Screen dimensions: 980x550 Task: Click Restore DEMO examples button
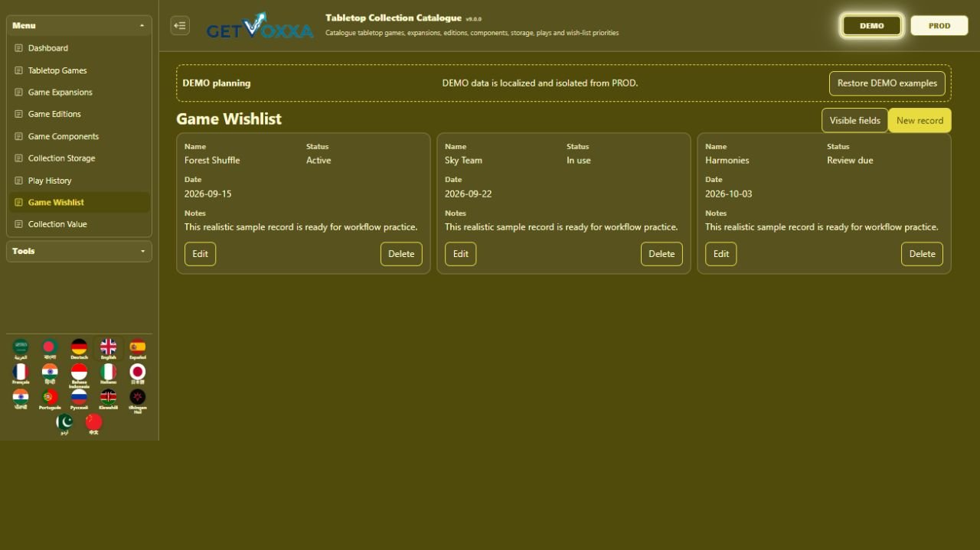pos(887,83)
